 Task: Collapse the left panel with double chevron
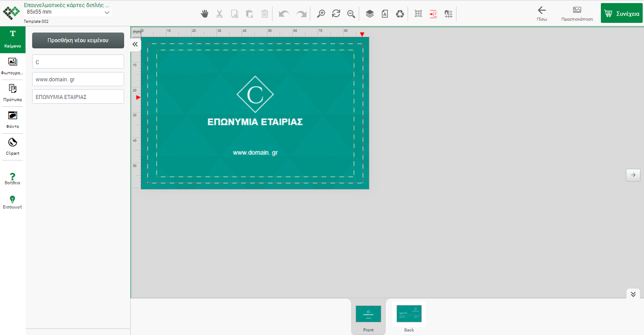(x=135, y=44)
